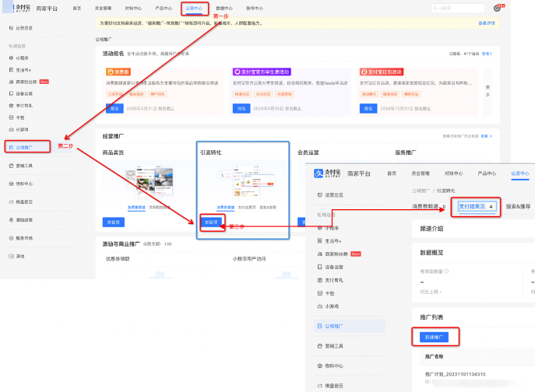Open 运营总览 icon in the main page sidebar
This screenshot has width=535, height=392.
tap(11, 28)
